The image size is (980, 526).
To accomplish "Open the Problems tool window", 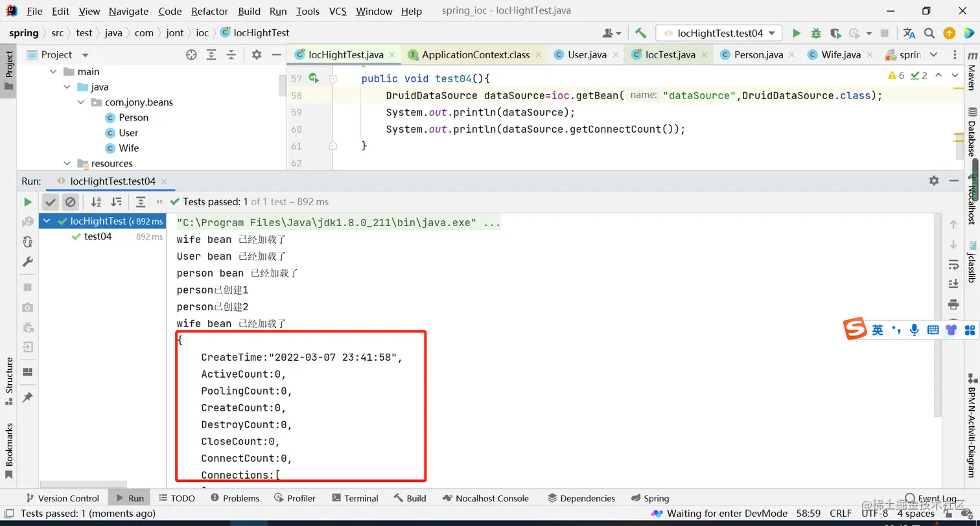I will (x=235, y=498).
